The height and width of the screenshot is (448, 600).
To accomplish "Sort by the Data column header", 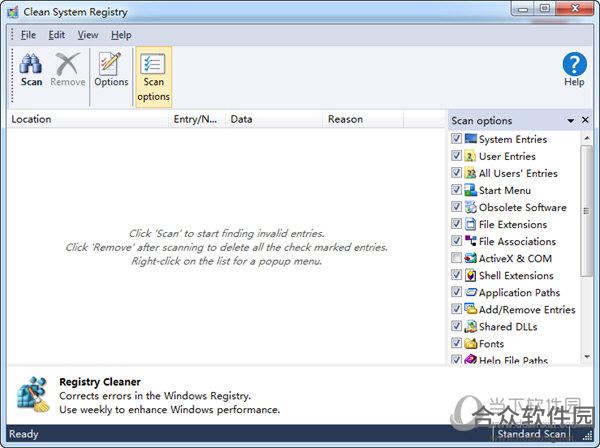I will tap(274, 119).
